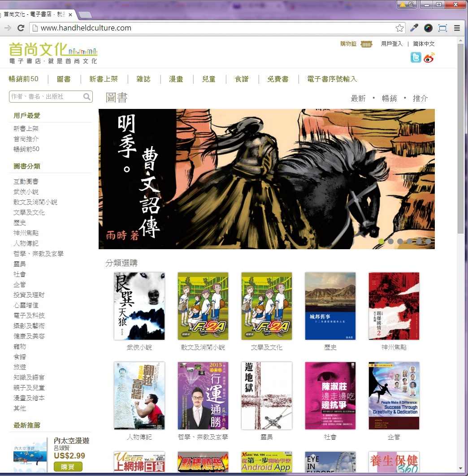Select the third carousel dot

[400, 241]
